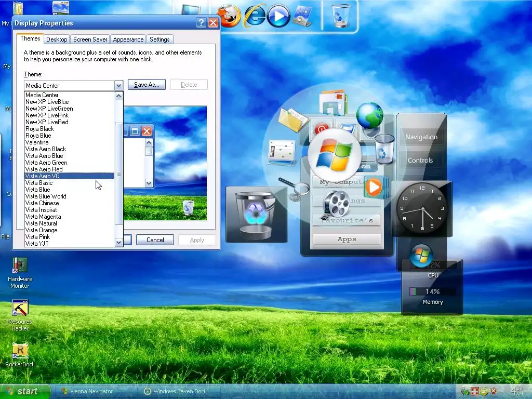This screenshot has height=399, width=532.
Task: Open the Theme combo box arrow
Action: [x=118, y=86]
